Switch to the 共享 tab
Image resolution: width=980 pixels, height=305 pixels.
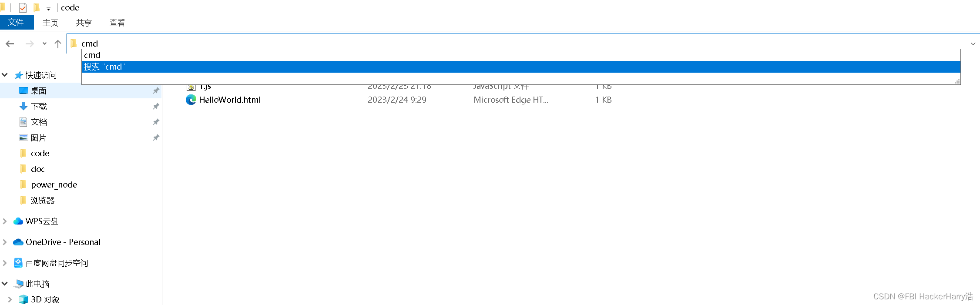click(x=84, y=23)
